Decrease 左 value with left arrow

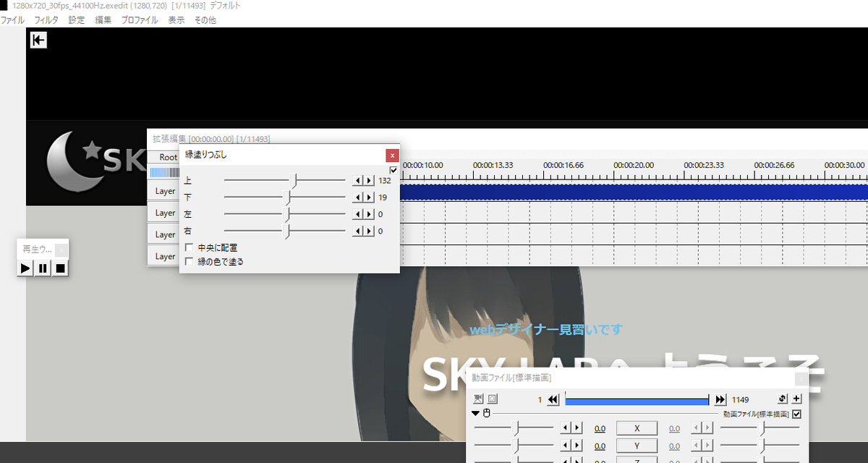357,214
